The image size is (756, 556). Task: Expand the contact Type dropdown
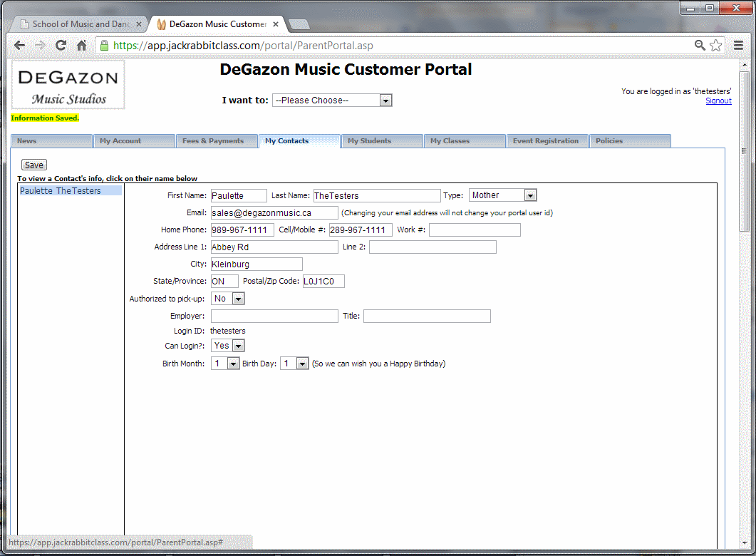[502, 195]
